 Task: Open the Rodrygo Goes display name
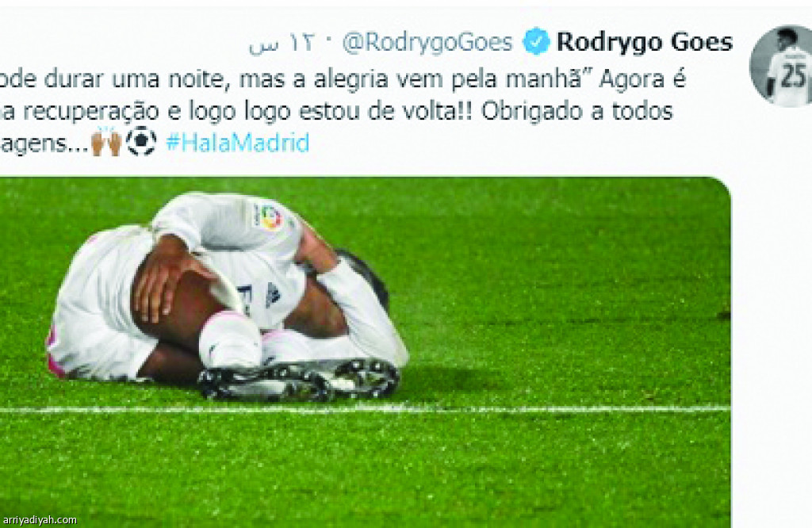(644, 42)
